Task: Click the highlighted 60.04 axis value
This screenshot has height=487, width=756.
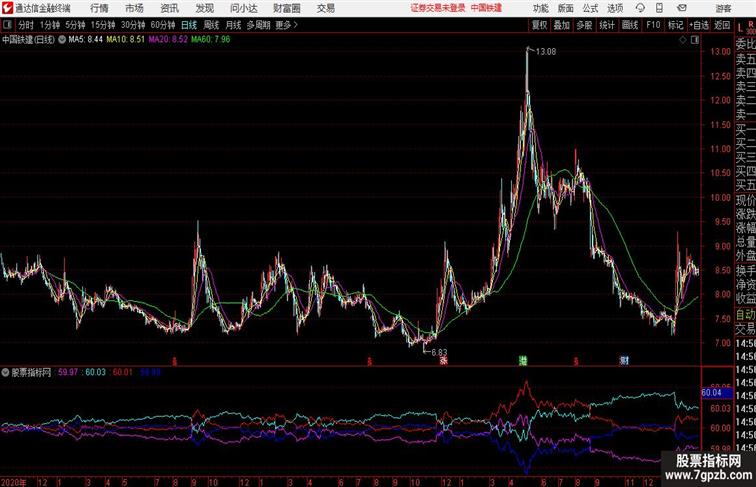Action: (716, 392)
